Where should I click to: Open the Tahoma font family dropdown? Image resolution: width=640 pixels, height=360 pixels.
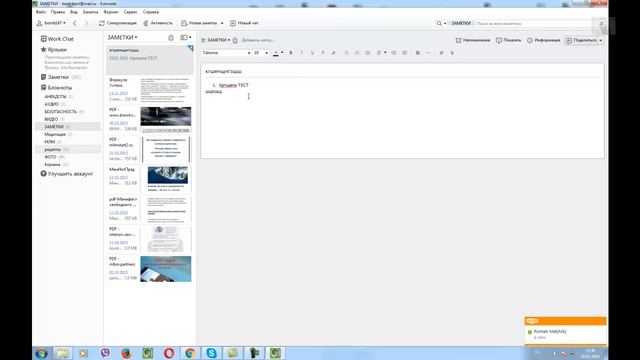pyautogui.click(x=226, y=53)
